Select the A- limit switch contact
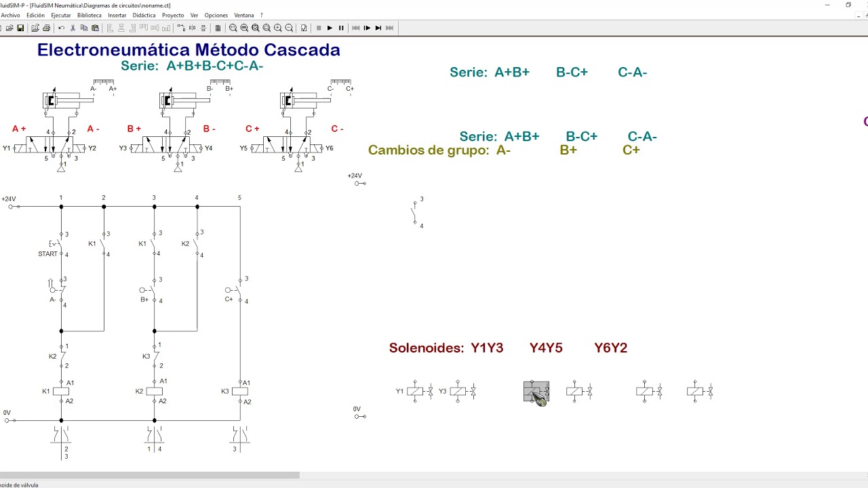868x488 pixels. pos(59,291)
